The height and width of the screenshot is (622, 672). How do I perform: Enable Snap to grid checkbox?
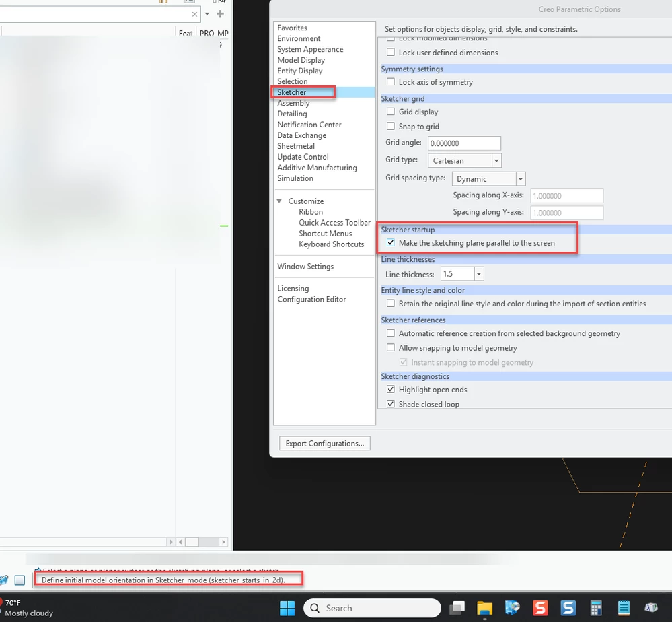tap(390, 126)
